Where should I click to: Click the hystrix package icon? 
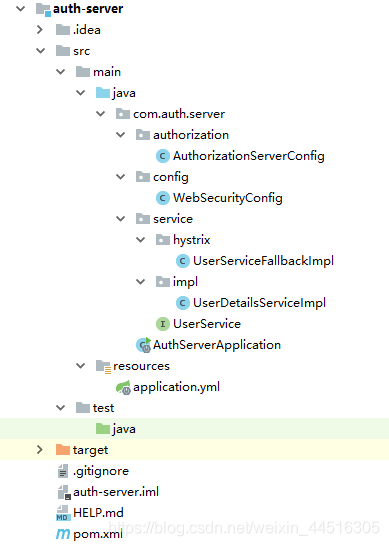coord(163,240)
